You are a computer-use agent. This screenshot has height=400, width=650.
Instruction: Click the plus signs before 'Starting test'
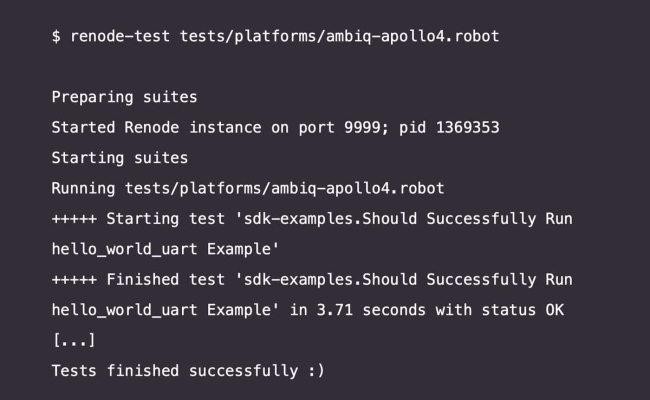tap(74, 219)
